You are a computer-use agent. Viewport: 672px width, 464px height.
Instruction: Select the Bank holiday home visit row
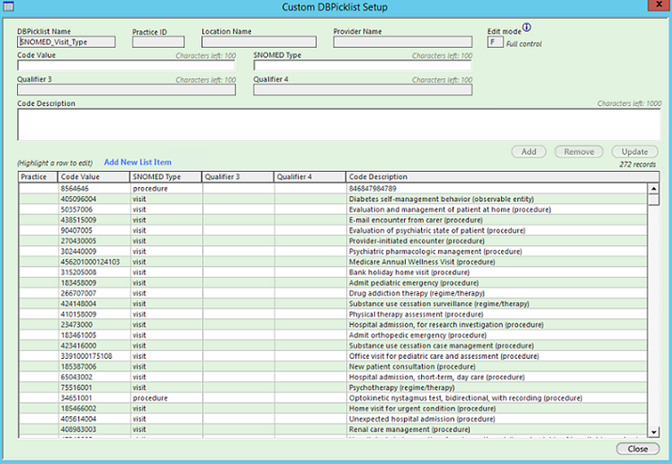[x=333, y=272]
